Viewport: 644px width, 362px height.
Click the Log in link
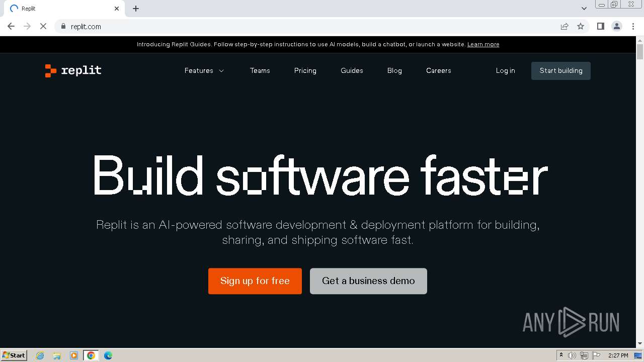[506, 70]
